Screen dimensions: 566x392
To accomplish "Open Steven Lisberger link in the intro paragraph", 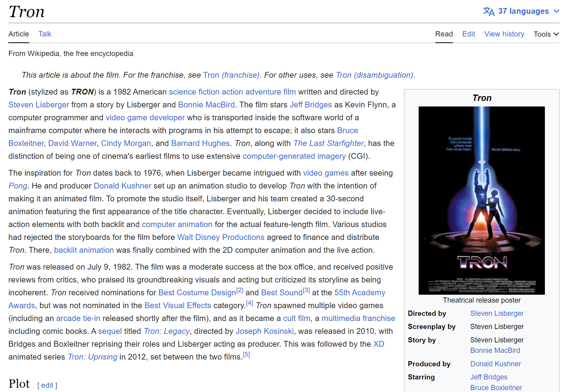I will (x=39, y=105).
